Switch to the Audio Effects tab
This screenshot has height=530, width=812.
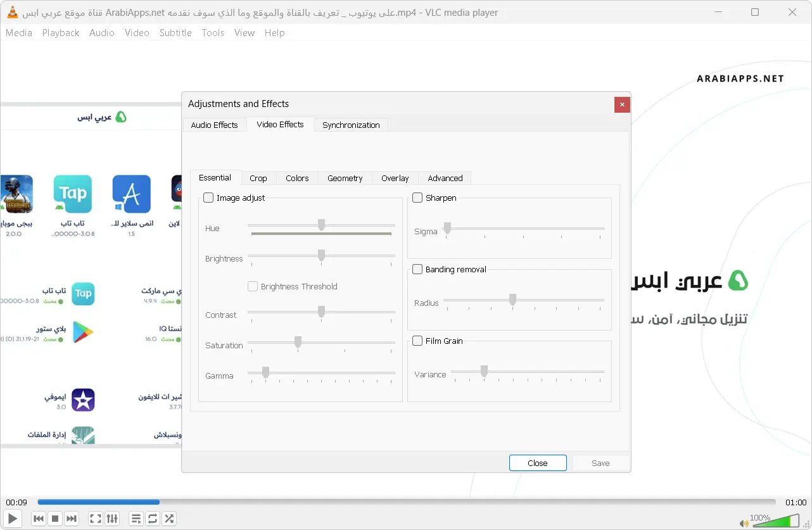215,125
